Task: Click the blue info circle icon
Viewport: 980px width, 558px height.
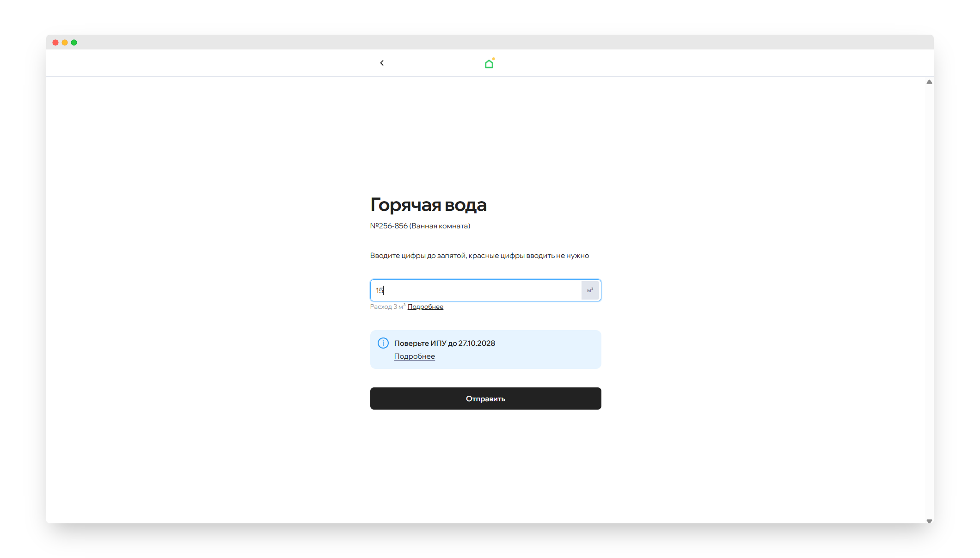Action: click(383, 343)
